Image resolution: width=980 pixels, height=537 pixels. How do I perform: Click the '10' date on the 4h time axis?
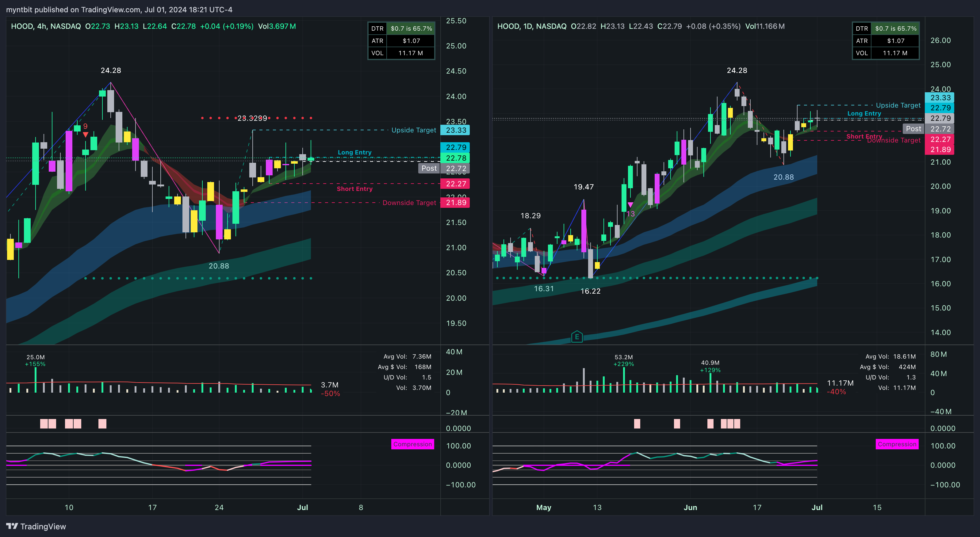tap(69, 507)
